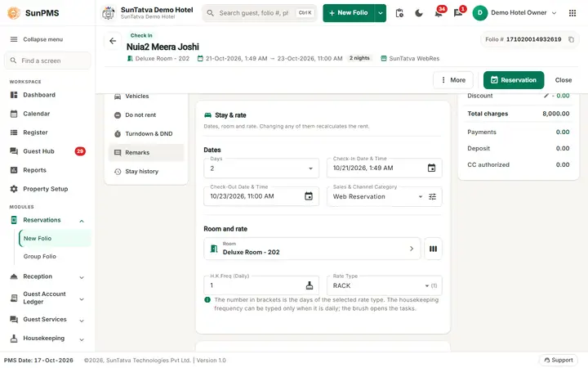Open the Days dropdown
This screenshot has width=588, height=368.
pyautogui.click(x=261, y=168)
